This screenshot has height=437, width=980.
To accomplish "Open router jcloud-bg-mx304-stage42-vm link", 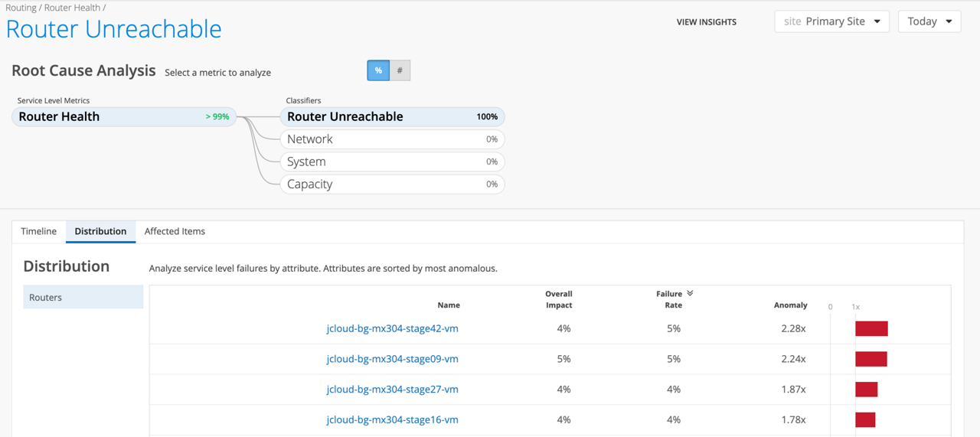I will 392,328.
